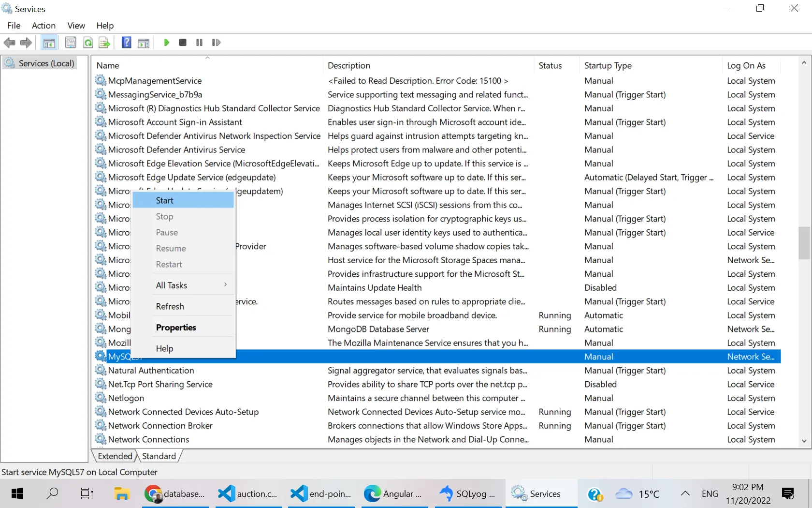
Task: Open the blue Help toolbar icon
Action: (127, 43)
